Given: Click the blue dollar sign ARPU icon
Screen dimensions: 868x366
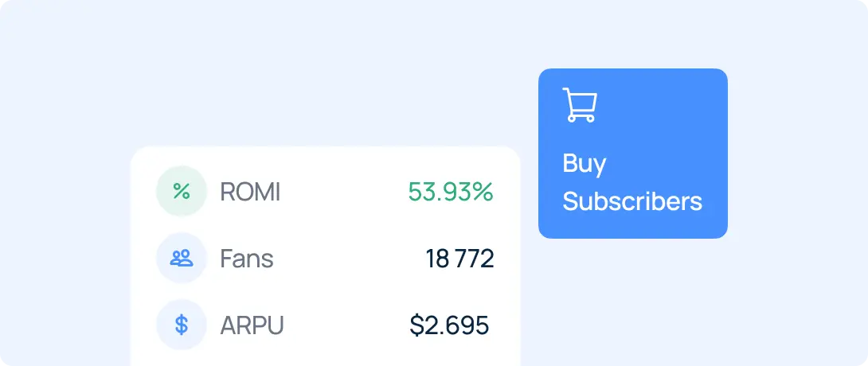Looking at the screenshot, I should pos(182,325).
